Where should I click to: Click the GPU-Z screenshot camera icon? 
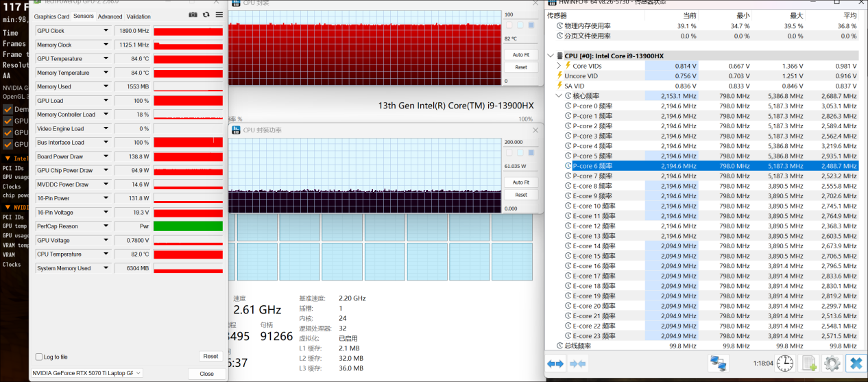pyautogui.click(x=193, y=15)
